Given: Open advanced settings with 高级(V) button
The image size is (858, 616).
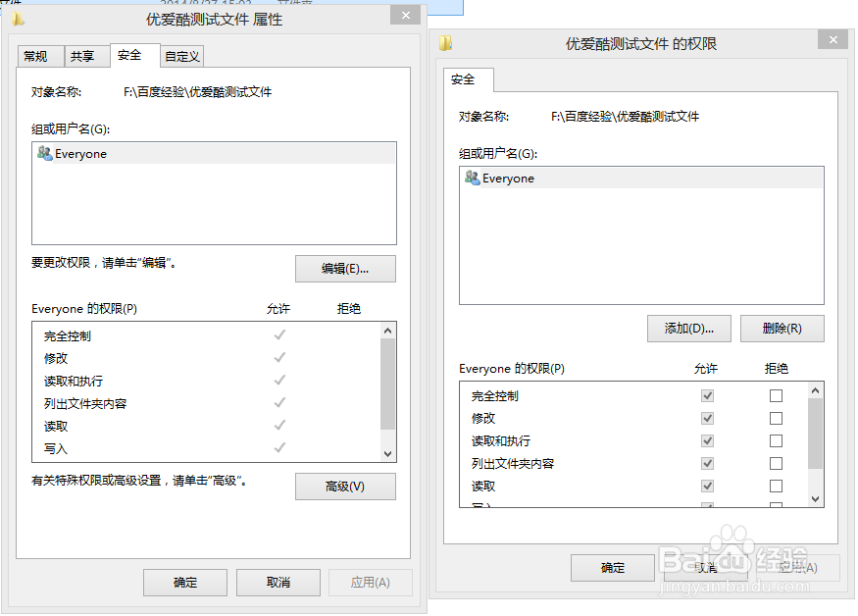Looking at the screenshot, I should point(345,486).
